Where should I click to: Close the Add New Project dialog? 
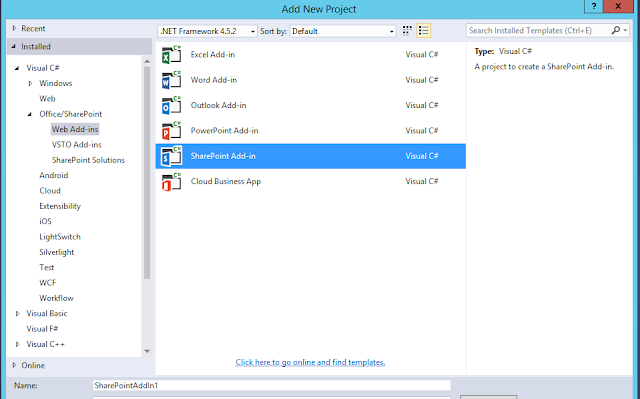618,6
